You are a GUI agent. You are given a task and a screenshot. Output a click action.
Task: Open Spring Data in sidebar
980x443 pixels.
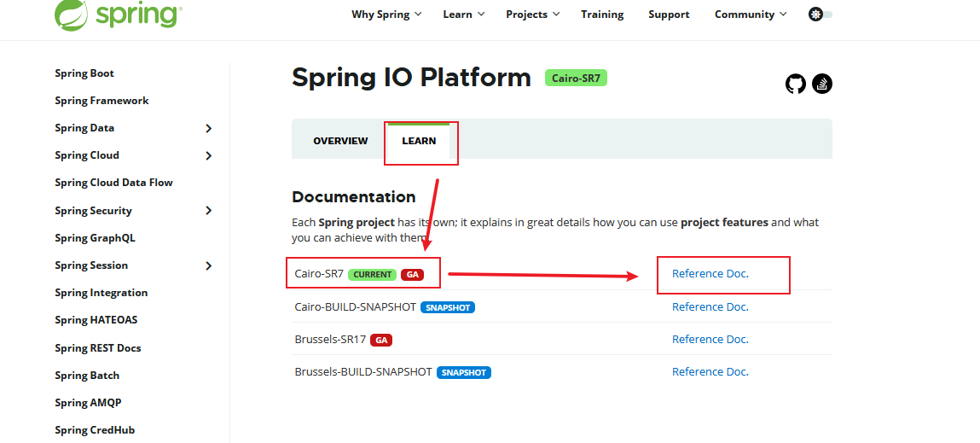point(84,128)
